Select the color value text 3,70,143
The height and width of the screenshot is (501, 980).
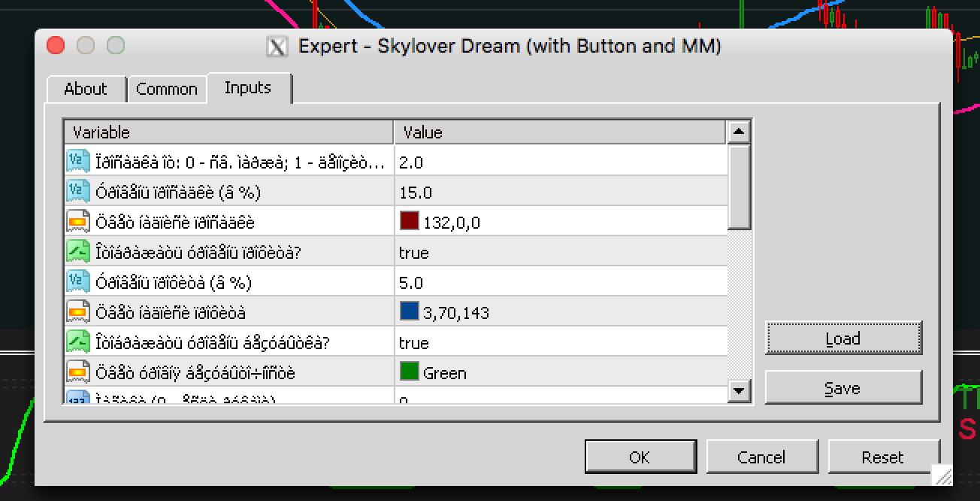456,313
